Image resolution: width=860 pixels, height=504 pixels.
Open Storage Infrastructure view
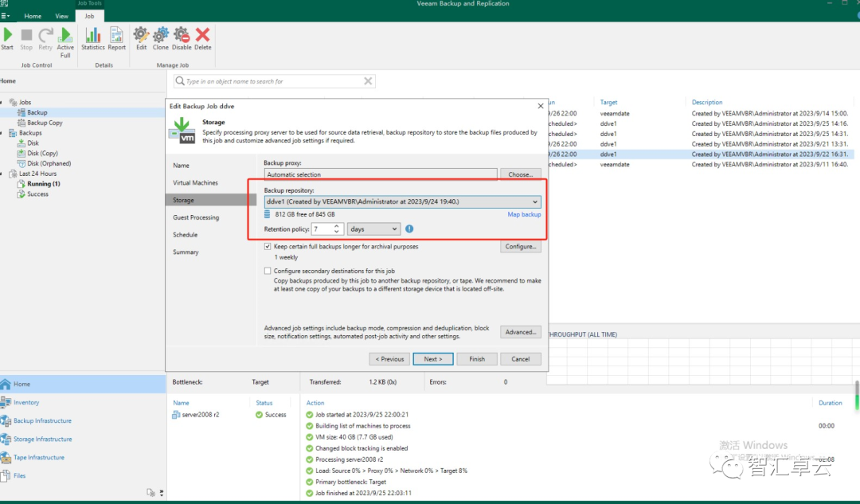[42, 439]
